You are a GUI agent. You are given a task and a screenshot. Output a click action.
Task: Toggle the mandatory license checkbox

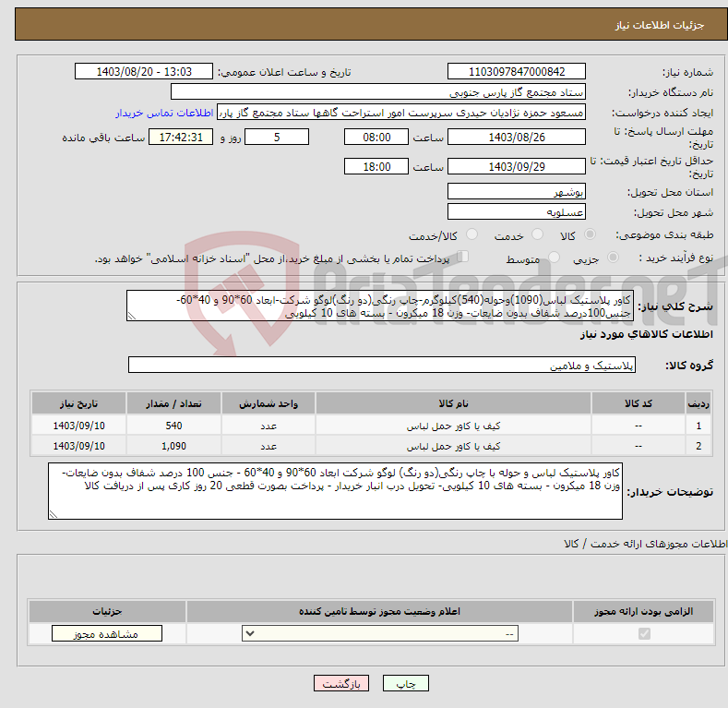pyautogui.click(x=644, y=633)
